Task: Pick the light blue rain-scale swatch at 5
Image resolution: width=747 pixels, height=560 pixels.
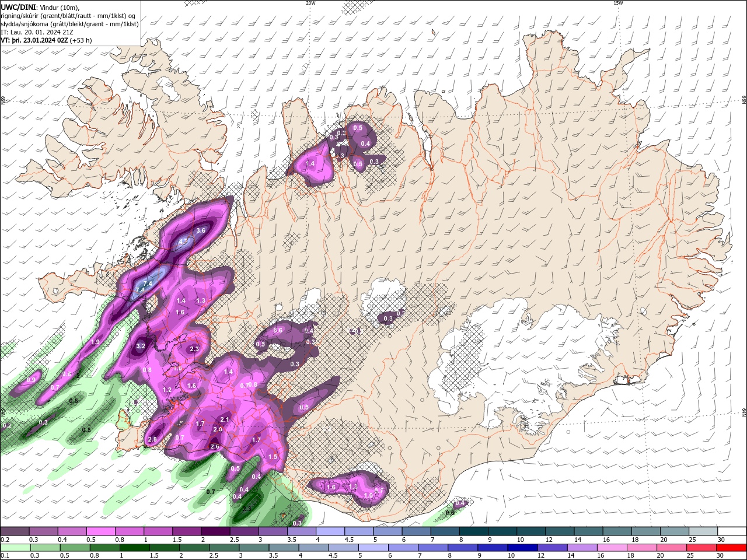Action: tap(373, 547)
